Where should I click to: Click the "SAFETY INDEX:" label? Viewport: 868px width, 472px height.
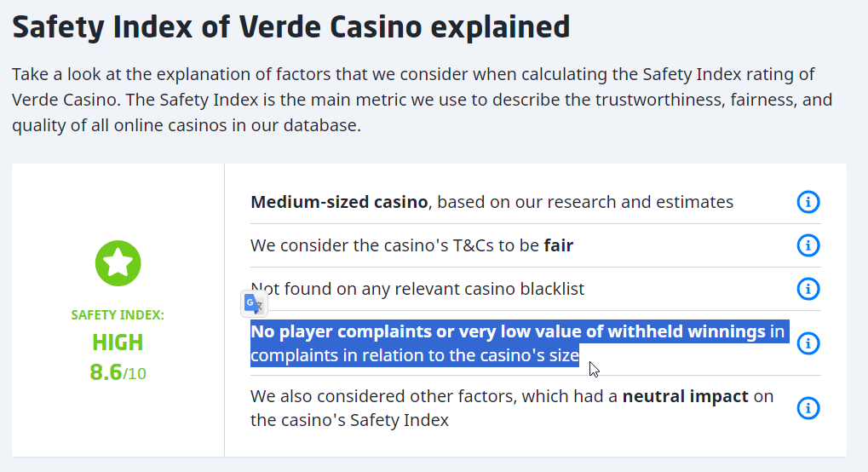(x=118, y=315)
